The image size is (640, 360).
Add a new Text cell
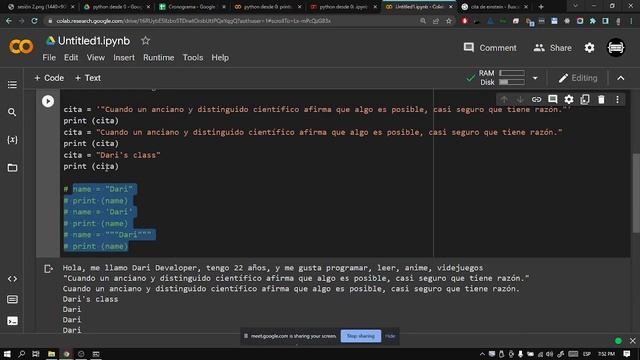[x=87, y=78]
